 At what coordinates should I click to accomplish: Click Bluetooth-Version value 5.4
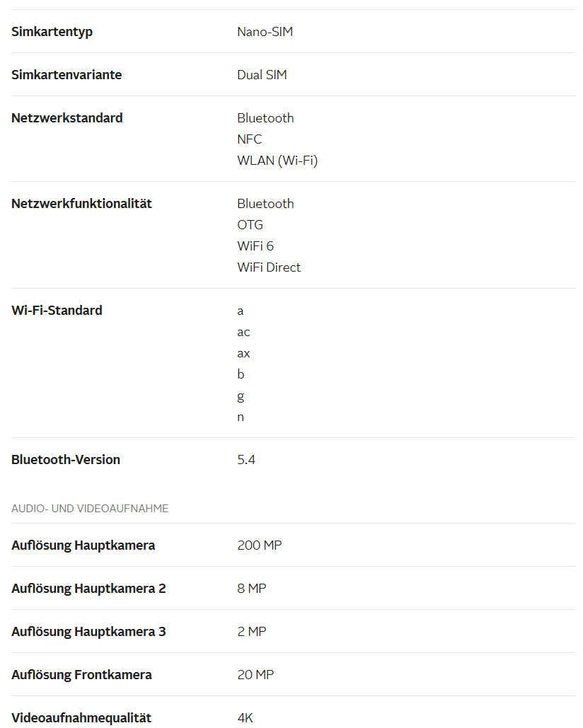click(x=246, y=460)
